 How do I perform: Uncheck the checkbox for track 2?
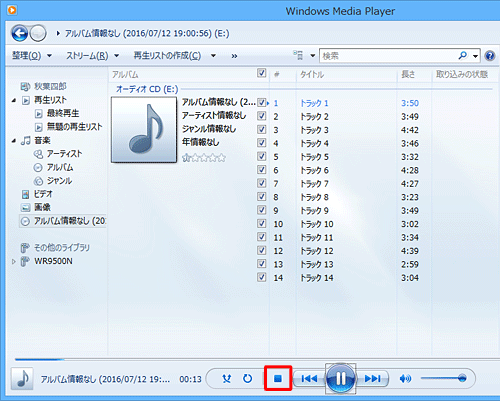(x=262, y=116)
